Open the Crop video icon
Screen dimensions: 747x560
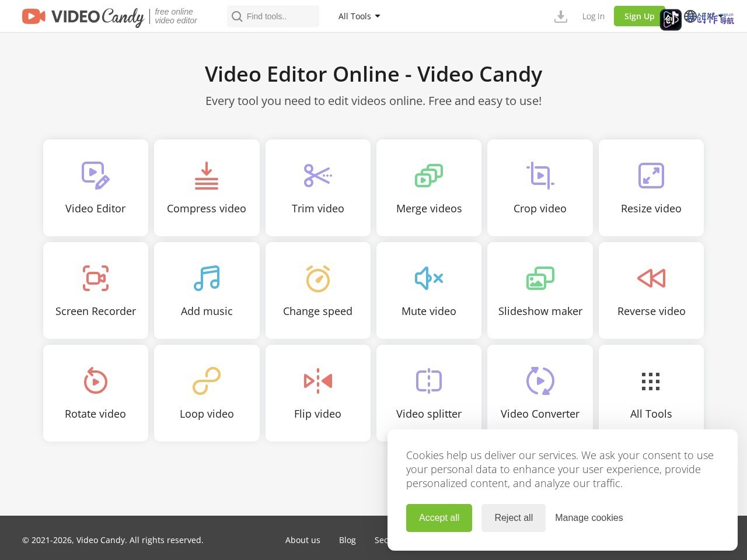[x=540, y=176]
